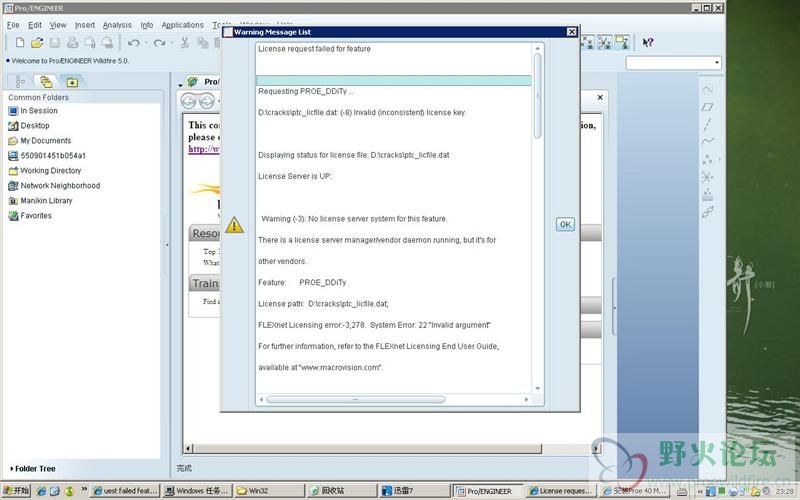Open the Applications menu
This screenshot has width=800, height=500.
coord(182,25)
